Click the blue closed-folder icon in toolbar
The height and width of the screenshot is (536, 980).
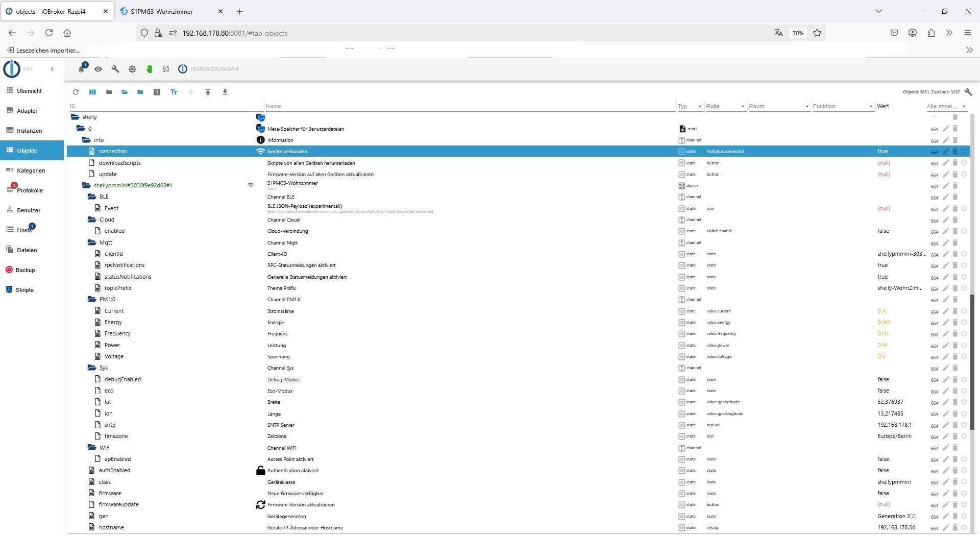point(140,92)
